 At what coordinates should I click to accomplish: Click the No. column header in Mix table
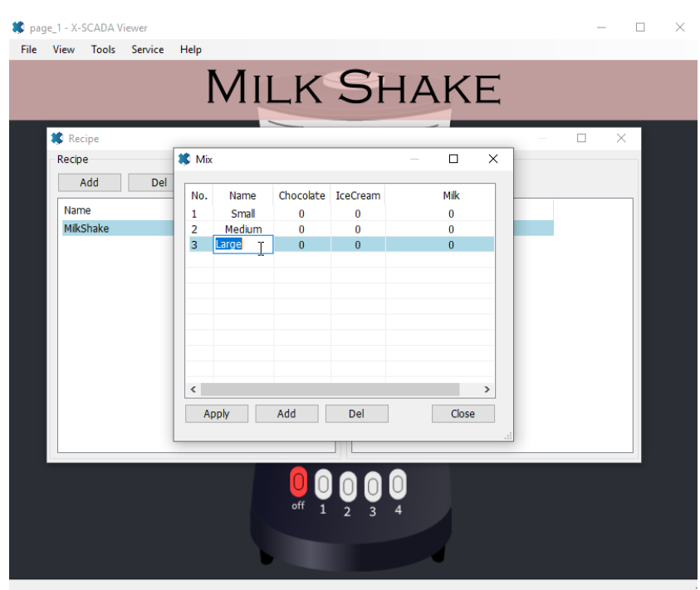(199, 195)
